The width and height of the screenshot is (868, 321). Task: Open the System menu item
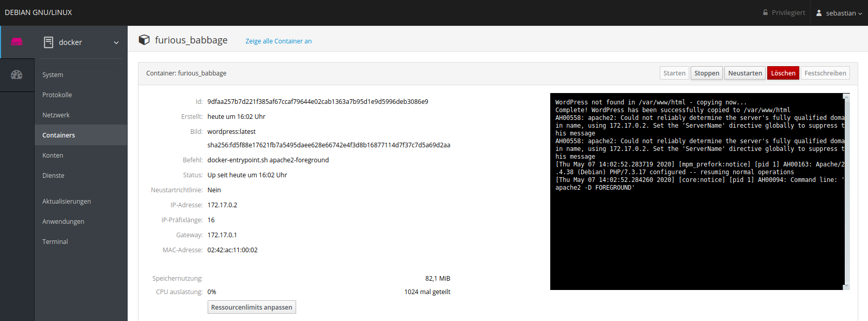(x=81, y=74)
